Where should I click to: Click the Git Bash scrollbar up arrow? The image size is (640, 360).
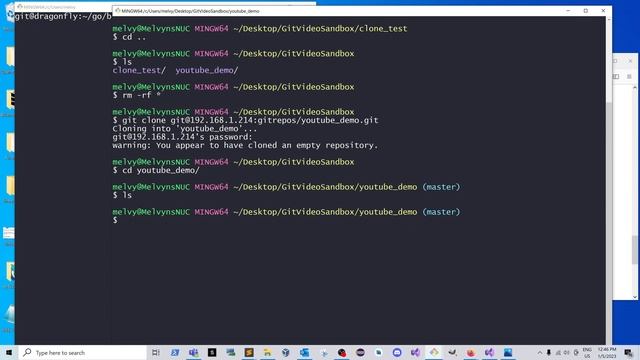pos(609,19)
